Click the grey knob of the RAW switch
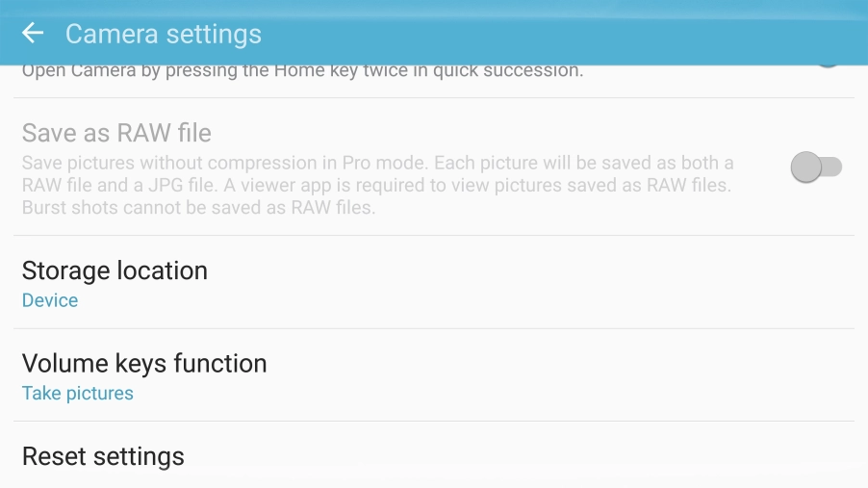This screenshot has height=488, width=868. point(805,168)
